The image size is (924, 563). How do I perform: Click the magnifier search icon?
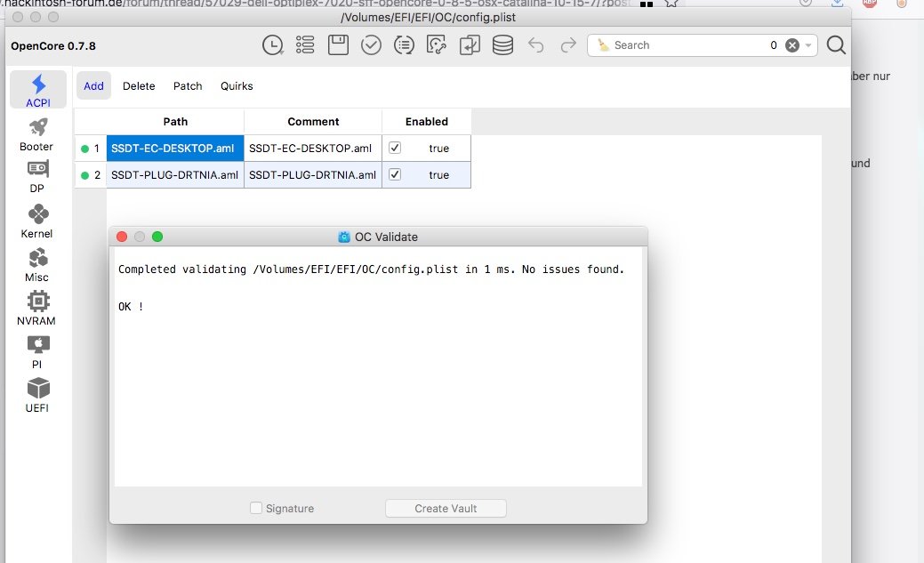tap(836, 45)
